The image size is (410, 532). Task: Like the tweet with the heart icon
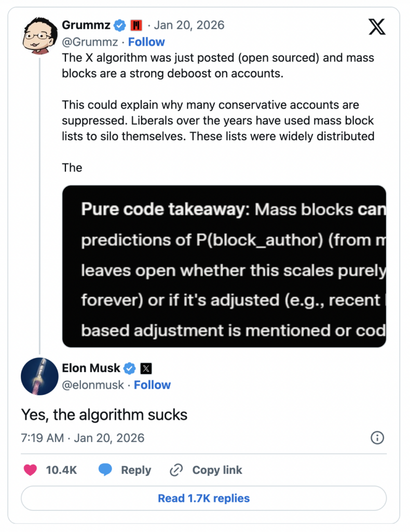coord(31,470)
